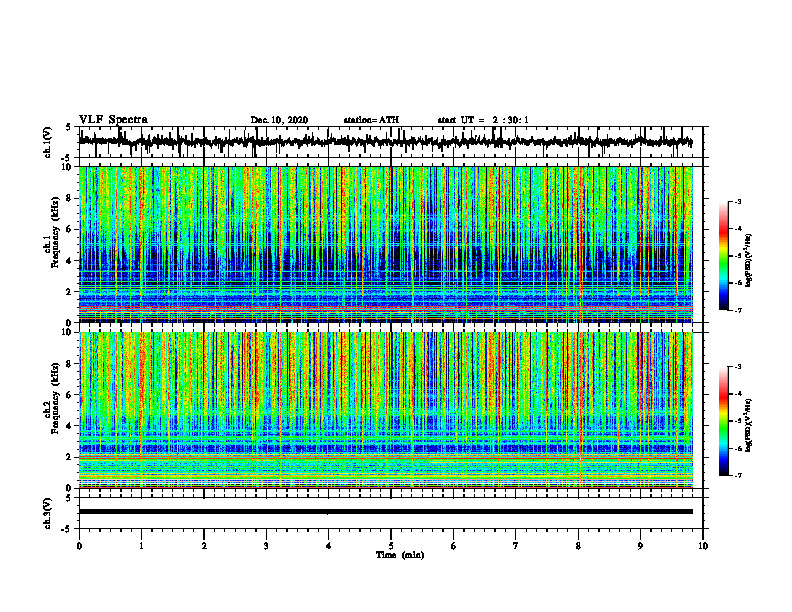Image resolution: width=792 pixels, height=612 pixels.
Task: Click the ch.2 spectrogram color bar
Action: tap(723, 421)
